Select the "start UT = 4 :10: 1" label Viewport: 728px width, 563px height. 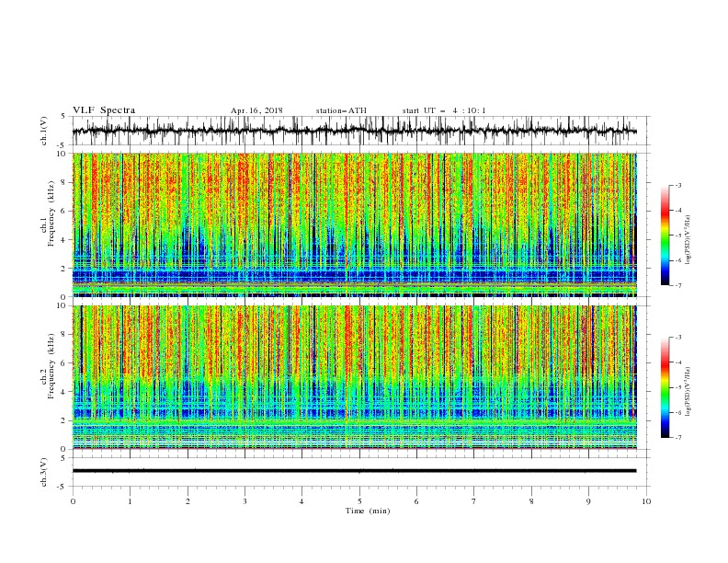coord(444,110)
